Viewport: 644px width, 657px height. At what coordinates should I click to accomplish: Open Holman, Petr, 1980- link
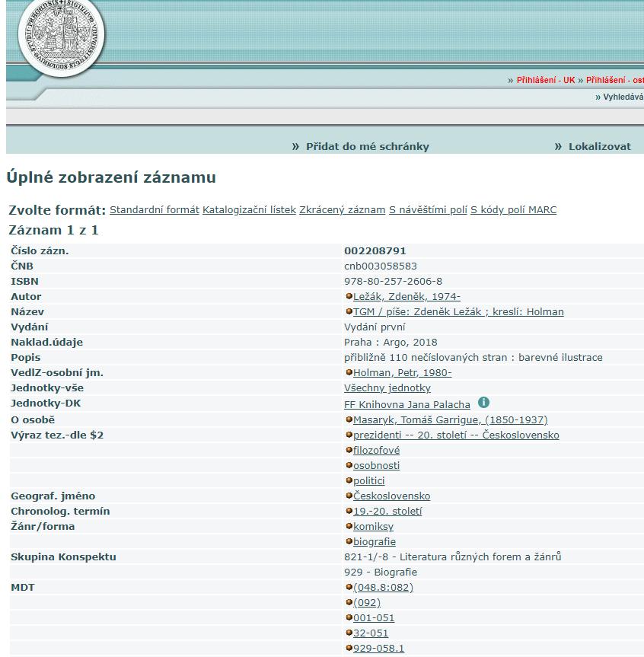[x=402, y=372]
